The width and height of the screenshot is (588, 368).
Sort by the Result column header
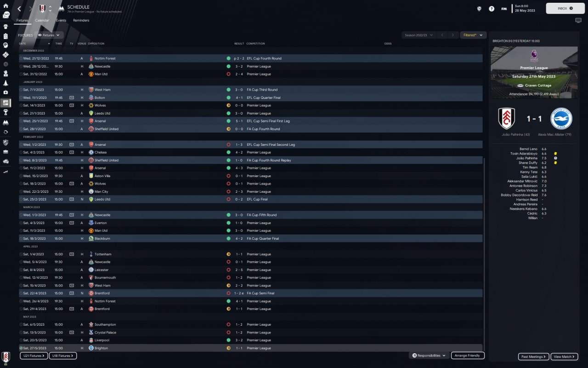[x=239, y=44]
